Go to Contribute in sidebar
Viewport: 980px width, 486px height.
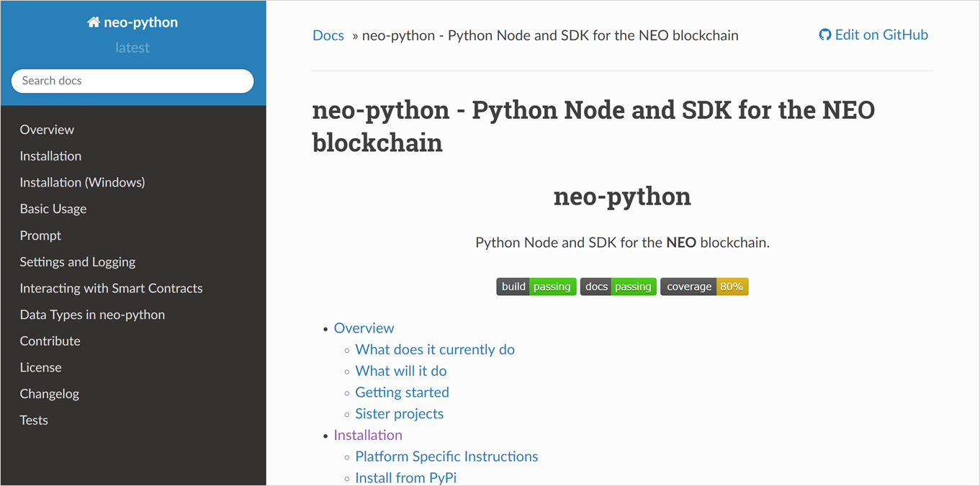click(50, 341)
